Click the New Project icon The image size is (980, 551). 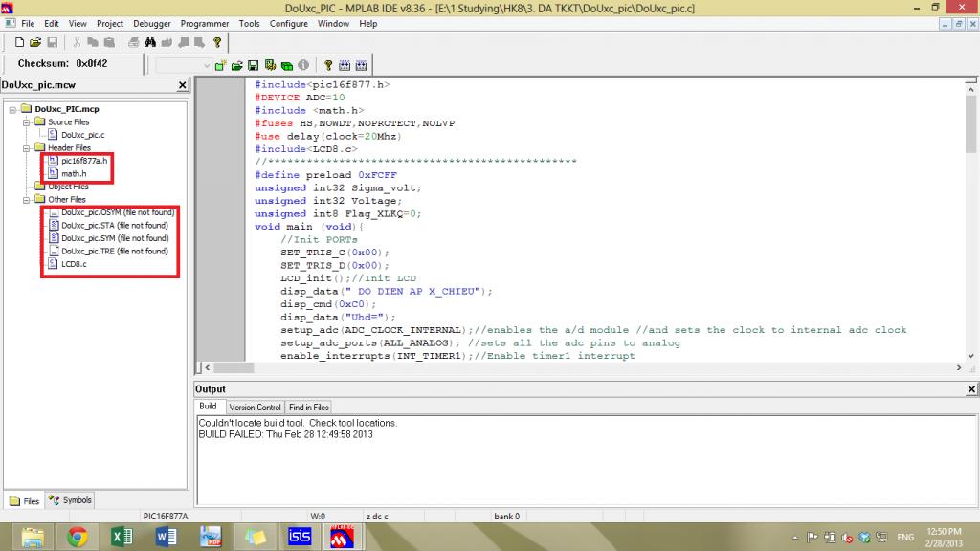(x=220, y=65)
